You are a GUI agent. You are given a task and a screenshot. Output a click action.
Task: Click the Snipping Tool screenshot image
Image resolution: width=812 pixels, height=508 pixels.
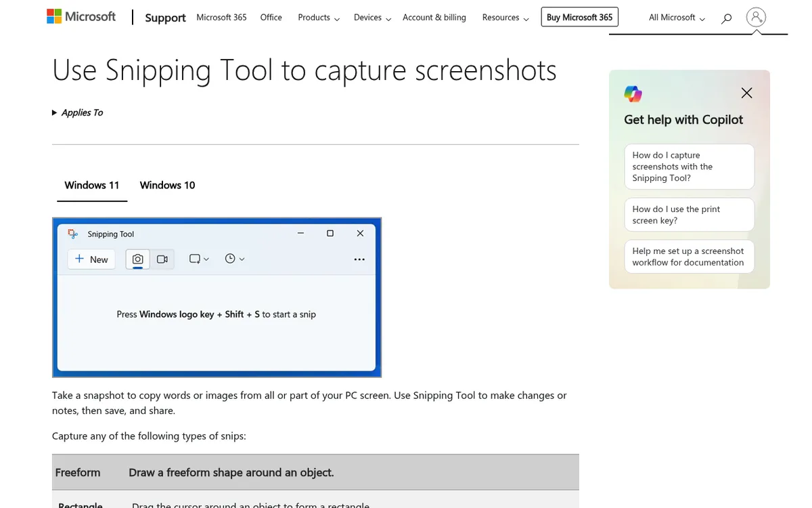[217, 297]
